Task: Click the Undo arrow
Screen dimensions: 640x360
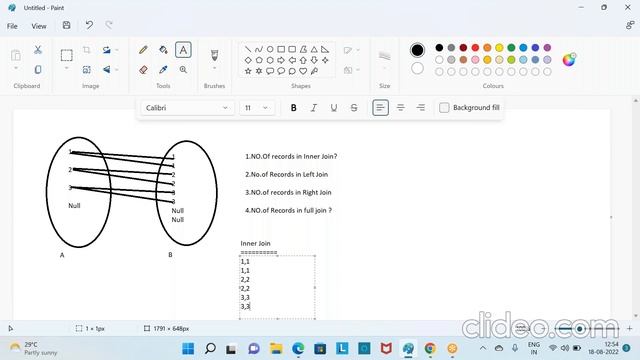Action: [89, 25]
